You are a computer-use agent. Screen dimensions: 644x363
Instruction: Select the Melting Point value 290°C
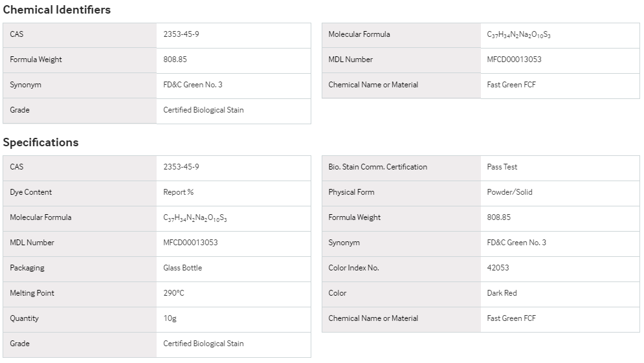[173, 292]
